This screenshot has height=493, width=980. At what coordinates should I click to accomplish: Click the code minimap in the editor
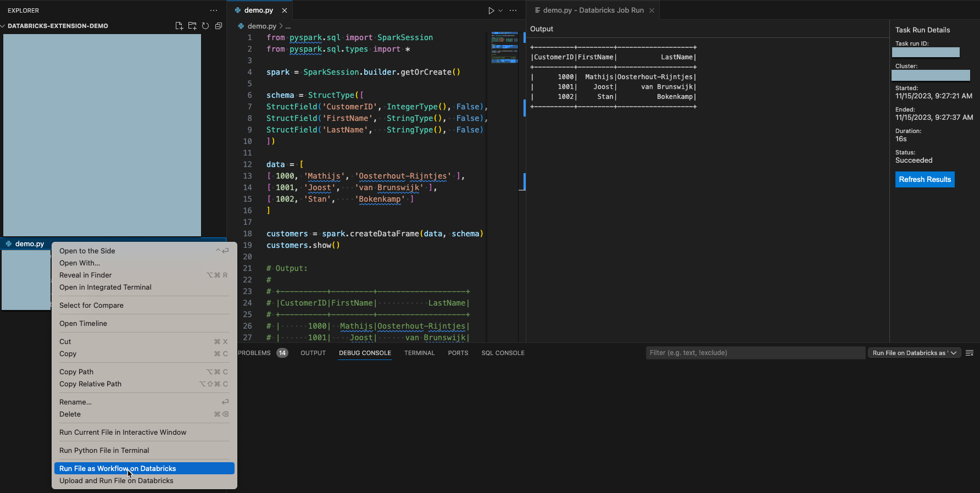[504, 47]
